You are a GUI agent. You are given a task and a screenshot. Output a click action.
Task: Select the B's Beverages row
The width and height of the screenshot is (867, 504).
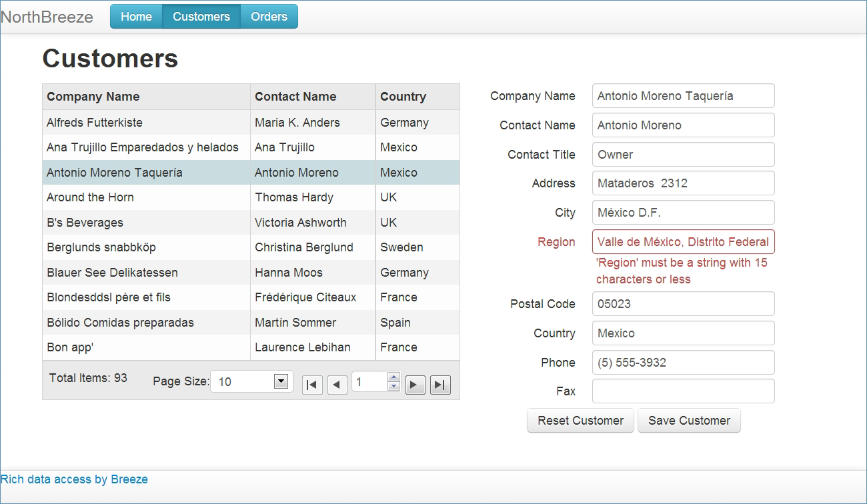[251, 223]
